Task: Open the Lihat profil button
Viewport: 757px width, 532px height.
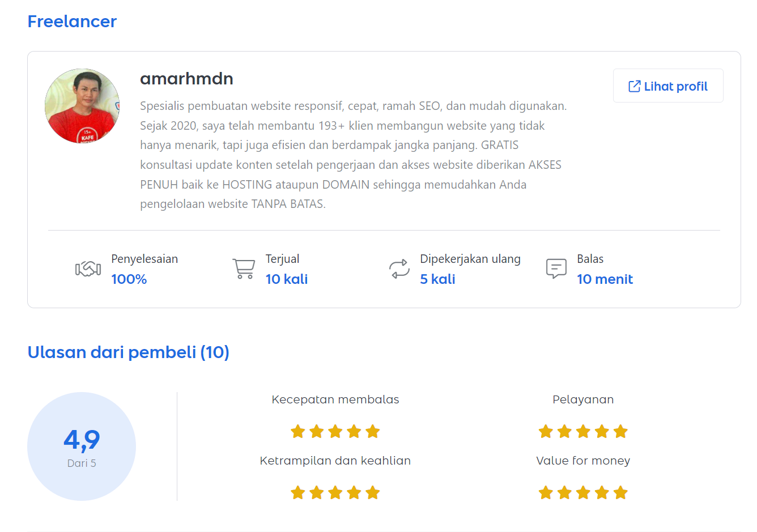Action: (x=668, y=86)
